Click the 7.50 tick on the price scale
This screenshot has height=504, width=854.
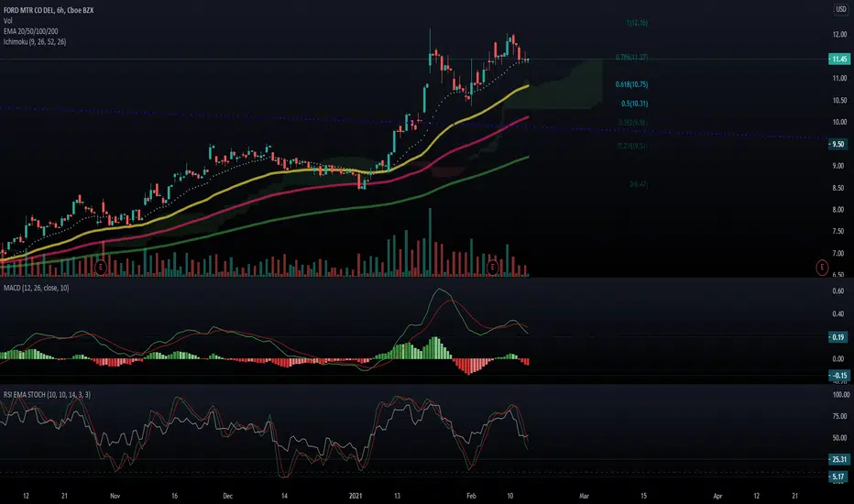coord(839,232)
